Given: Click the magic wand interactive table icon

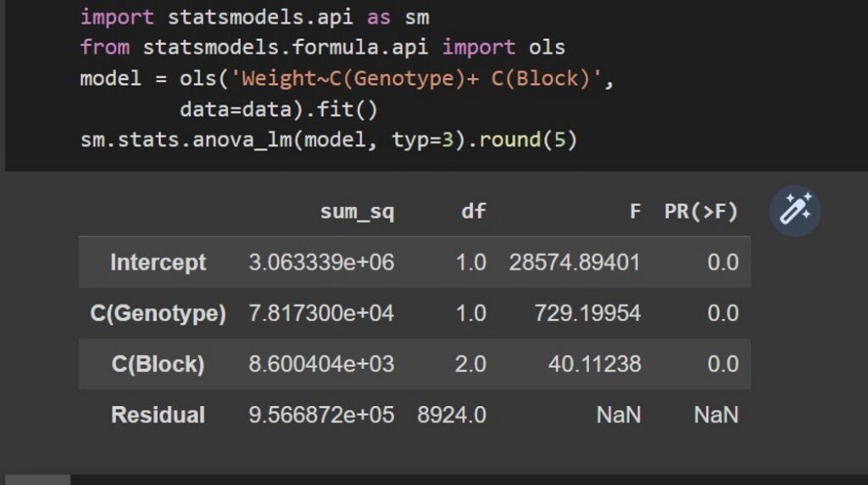Looking at the screenshot, I should [x=795, y=210].
